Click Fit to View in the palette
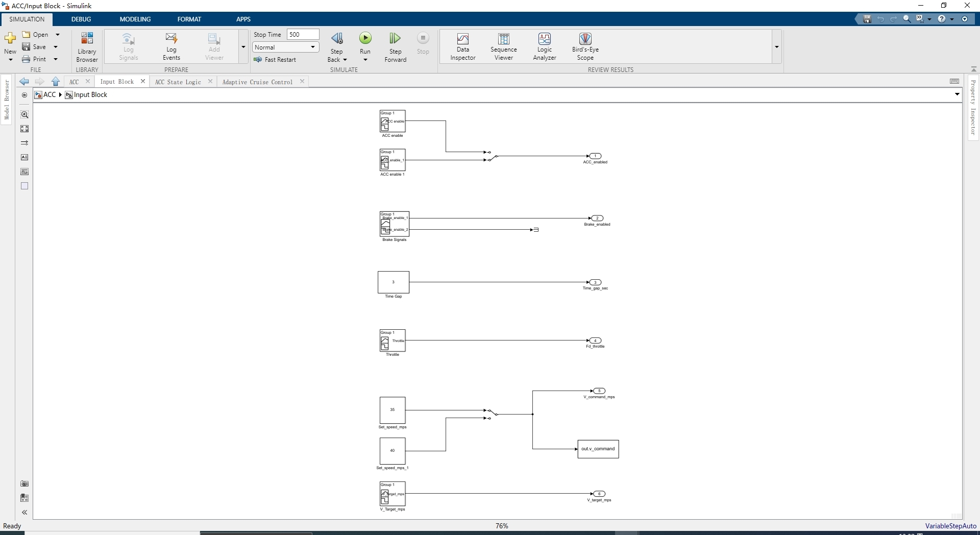Screen dimensions: 980x535 point(24,129)
